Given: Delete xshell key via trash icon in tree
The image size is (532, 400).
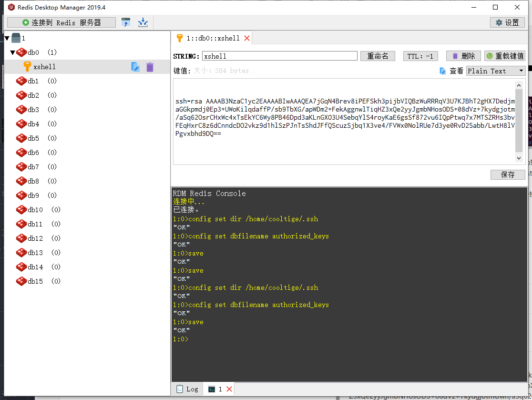Looking at the screenshot, I should coord(150,67).
